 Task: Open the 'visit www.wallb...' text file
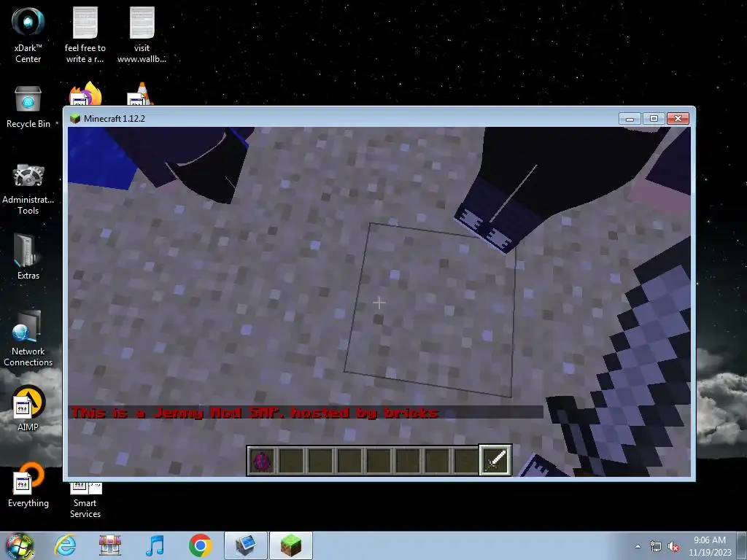pos(142,34)
